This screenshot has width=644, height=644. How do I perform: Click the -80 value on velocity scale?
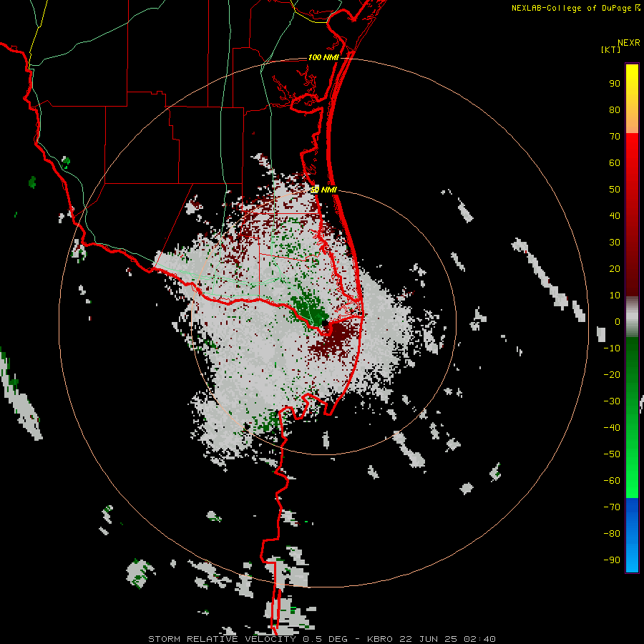pyautogui.click(x=612, y=534)
